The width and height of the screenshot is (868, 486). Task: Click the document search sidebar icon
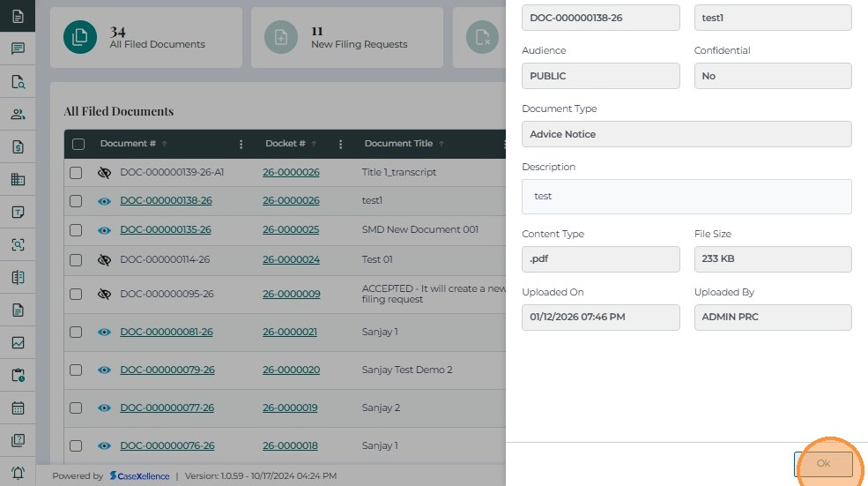point(18,82)
